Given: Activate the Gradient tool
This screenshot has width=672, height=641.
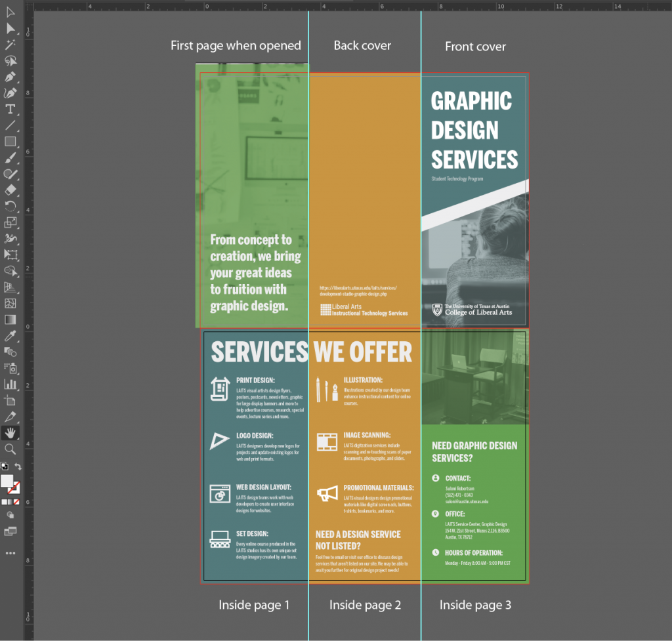Looking at the screenshot, I should (x=10, y=320).
